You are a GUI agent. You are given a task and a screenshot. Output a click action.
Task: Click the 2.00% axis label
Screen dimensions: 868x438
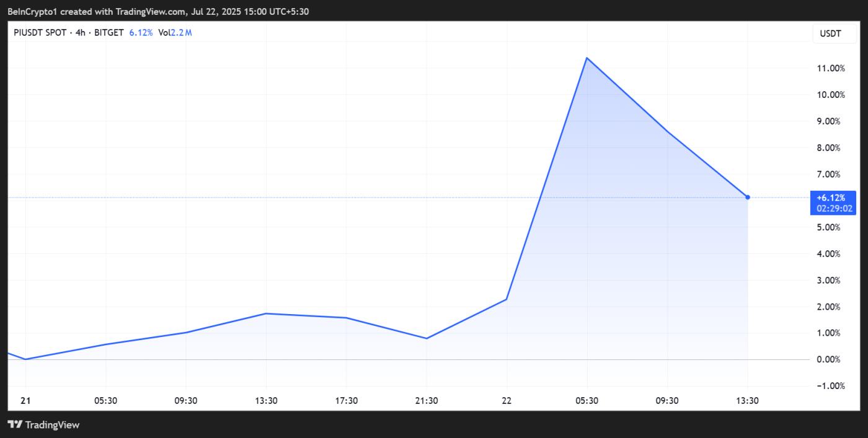830,307
